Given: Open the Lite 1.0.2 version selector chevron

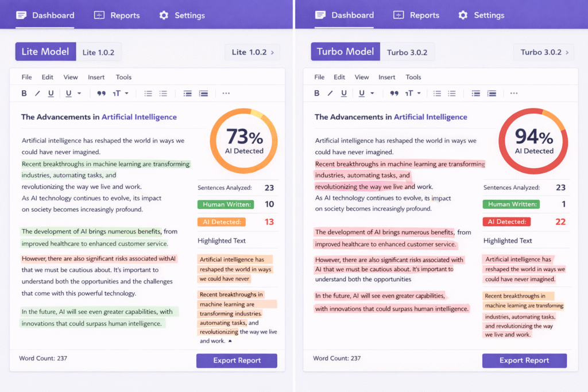Looking at the screenshot, I should 272,52.
